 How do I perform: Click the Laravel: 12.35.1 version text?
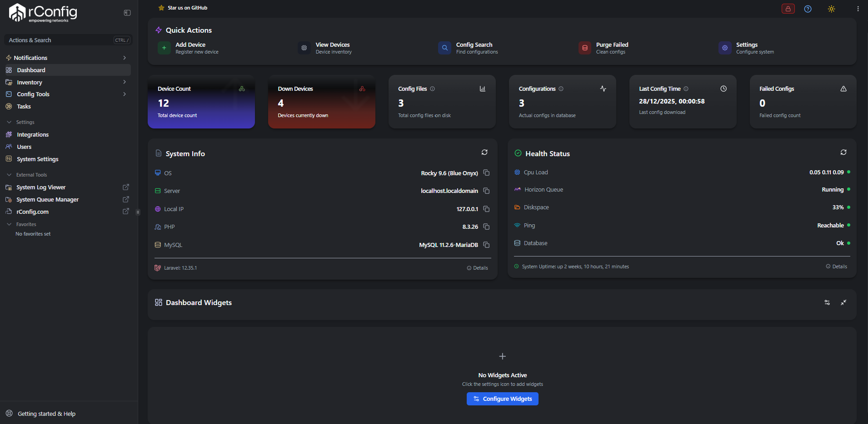pyautogui.click(x=180, y=268)
